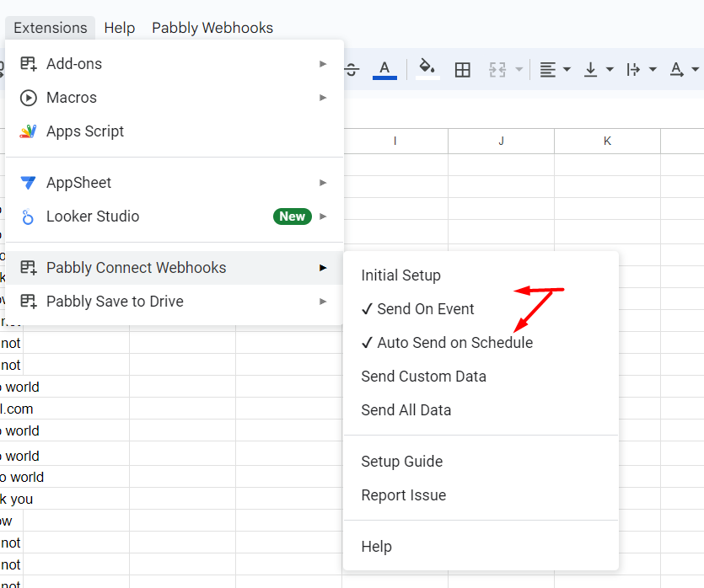Select column K header

[608, 141]
